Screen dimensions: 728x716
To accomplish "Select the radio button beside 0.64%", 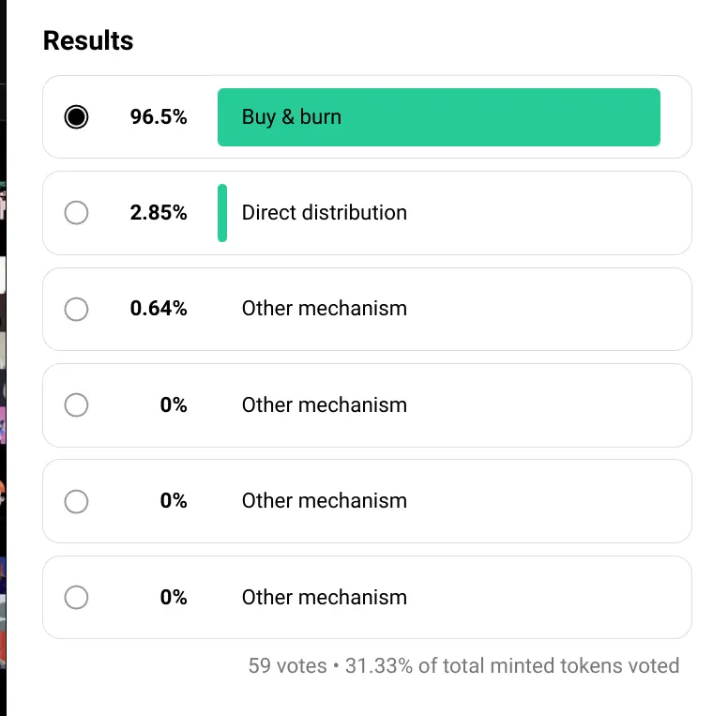I will coord(76,309).
